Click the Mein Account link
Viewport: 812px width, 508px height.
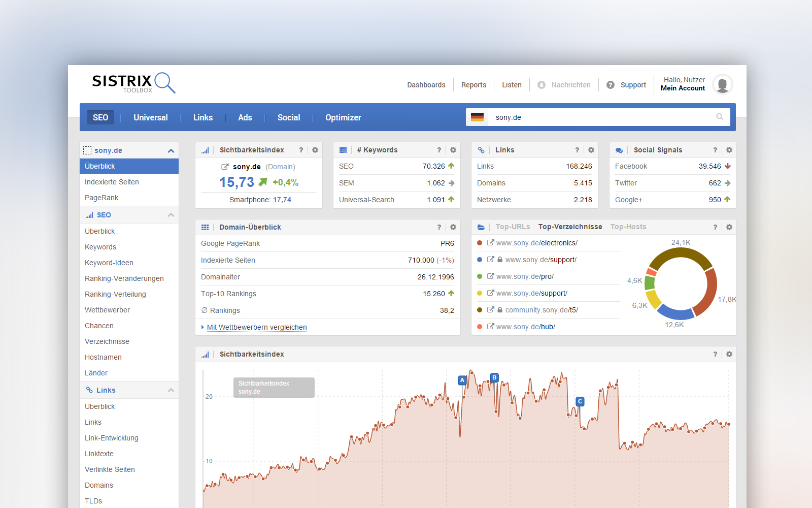(683, 88)
